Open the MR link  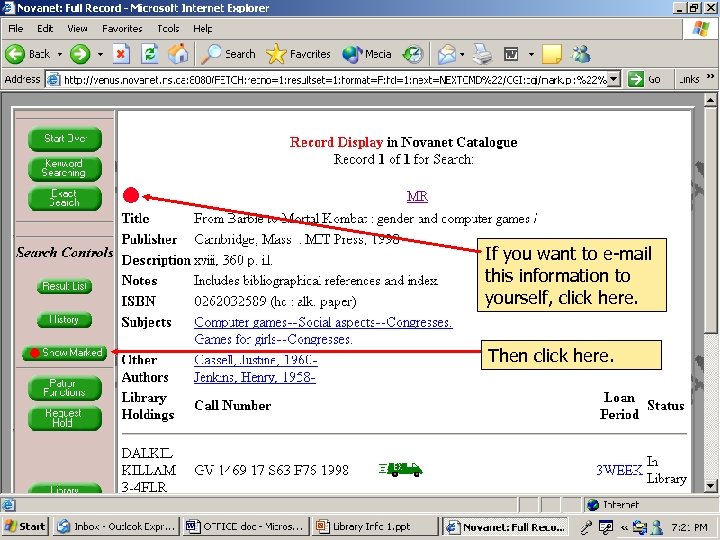(x=417, y=197)
